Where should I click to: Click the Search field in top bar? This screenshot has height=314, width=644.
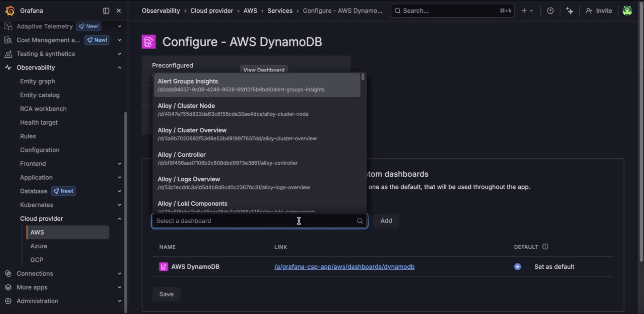point(453,11)
